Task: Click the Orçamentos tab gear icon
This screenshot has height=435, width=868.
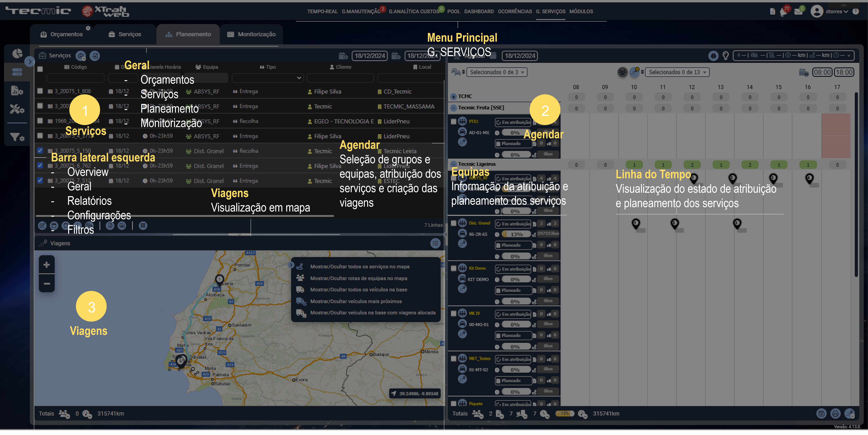Action: point(88,28)
